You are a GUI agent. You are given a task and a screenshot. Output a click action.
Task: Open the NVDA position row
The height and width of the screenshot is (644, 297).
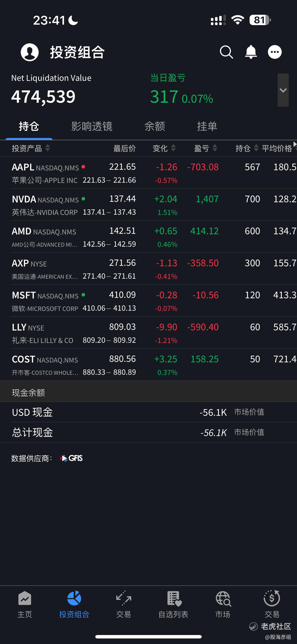pos(148,205)
